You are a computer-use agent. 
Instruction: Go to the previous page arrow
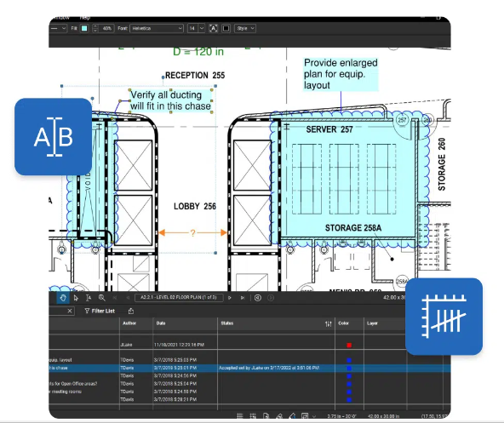128,298
